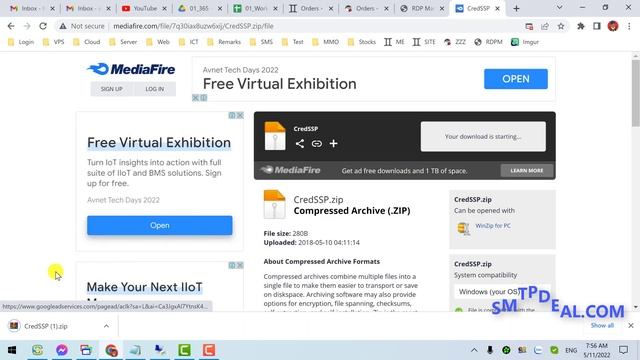This screenshot has width=640, height=360.
Task: Click the SIGN UP button
Action: coord(112,89)
